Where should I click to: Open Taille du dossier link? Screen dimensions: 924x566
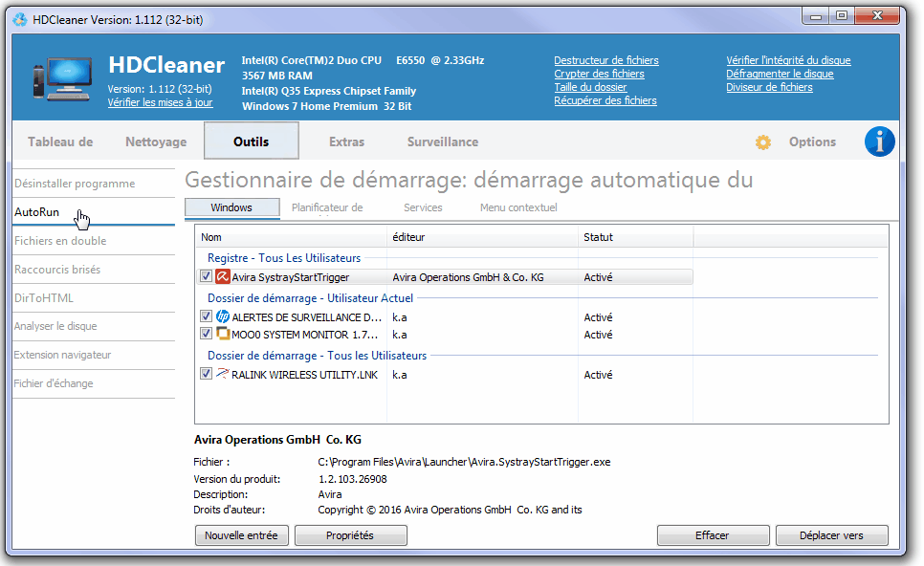tap(590, 87)
